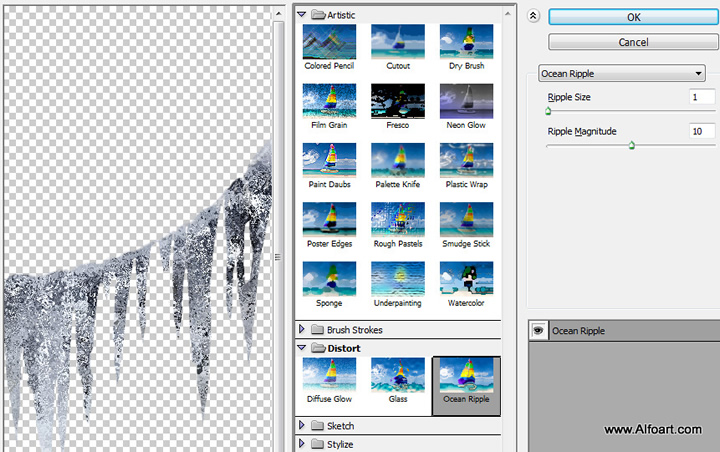Select the Glass distort filter

coord(397,375)
